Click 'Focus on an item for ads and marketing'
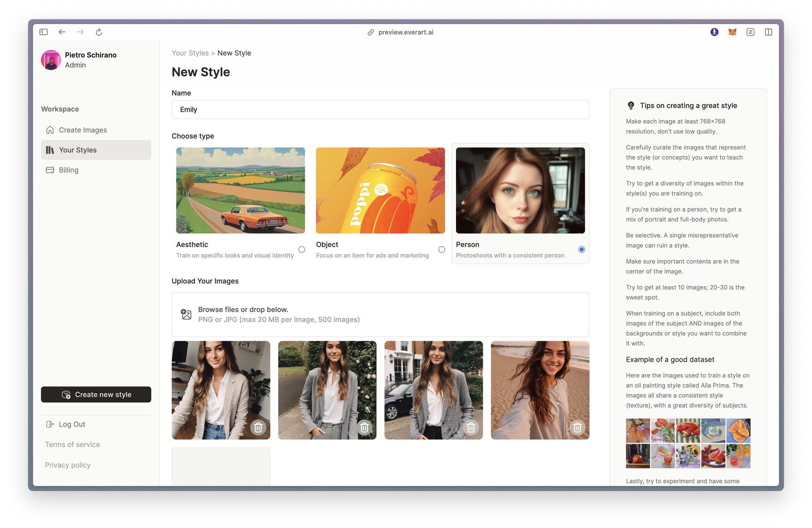The image size is (812, 528). (x=372, y=255)
